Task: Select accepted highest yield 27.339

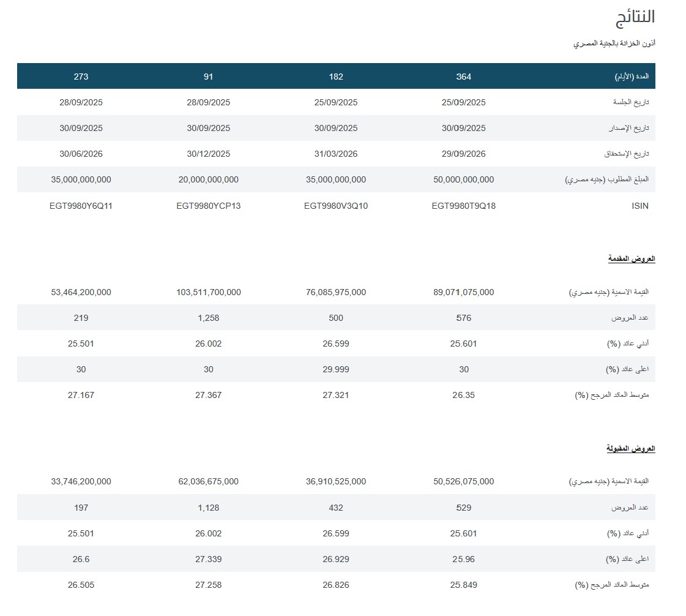Action: (208, 559)
